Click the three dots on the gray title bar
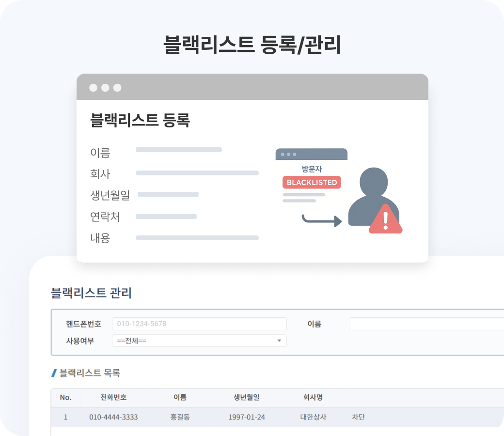 coord(105,88)
